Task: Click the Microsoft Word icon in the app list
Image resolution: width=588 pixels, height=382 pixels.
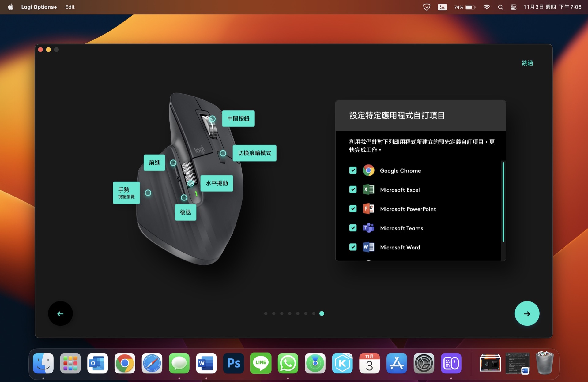Action: pos(368,247)
